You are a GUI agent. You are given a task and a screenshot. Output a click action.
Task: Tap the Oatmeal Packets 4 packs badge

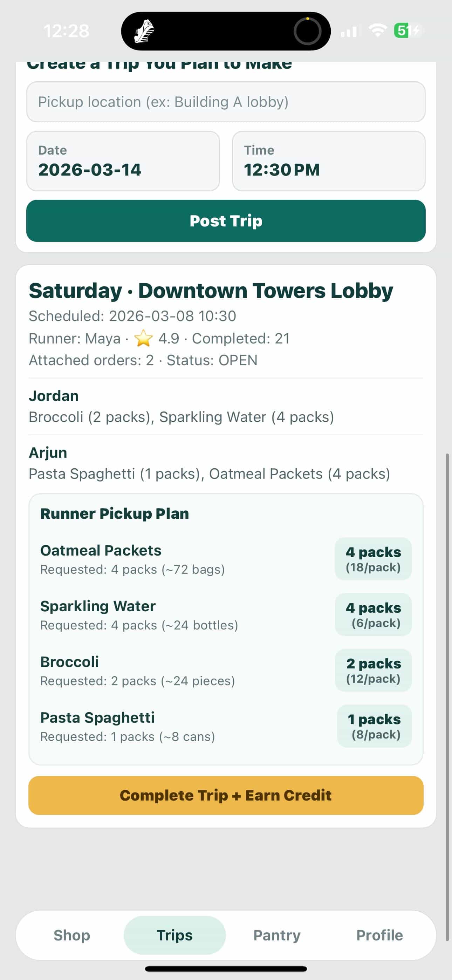point(373,558)
